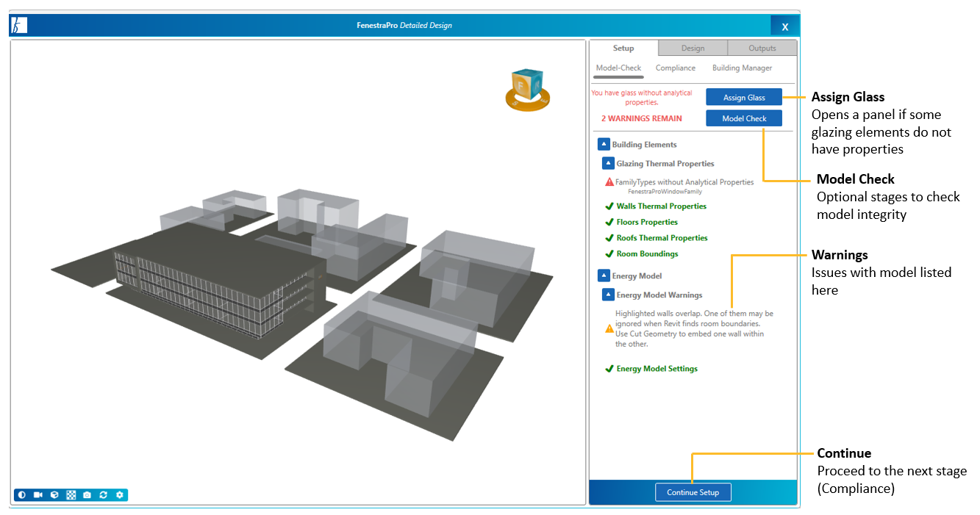This screenshot has width=980, height=515.
Task: Select Roofs Thermal Properties item
Action: coord(662,238)
